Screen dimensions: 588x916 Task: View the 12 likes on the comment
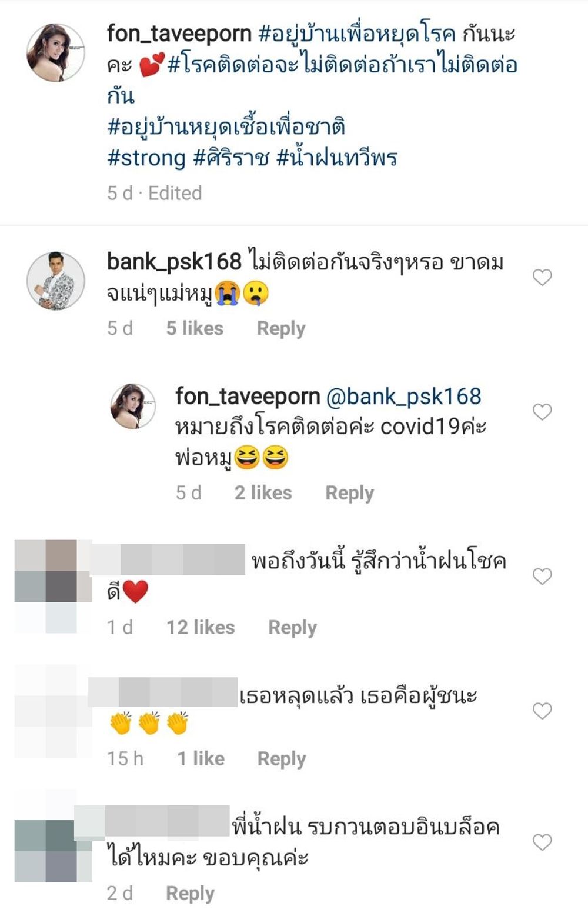click(201, 628)
